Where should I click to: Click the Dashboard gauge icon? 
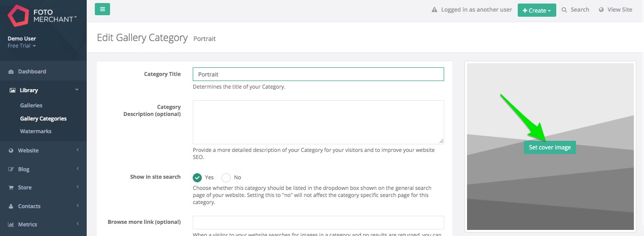pos(11,72)
